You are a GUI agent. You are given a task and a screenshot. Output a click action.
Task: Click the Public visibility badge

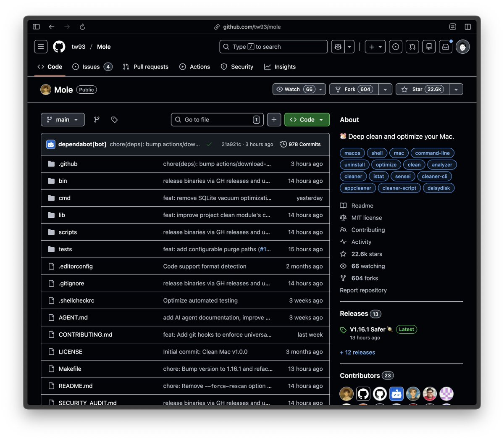tap(87, 90)
